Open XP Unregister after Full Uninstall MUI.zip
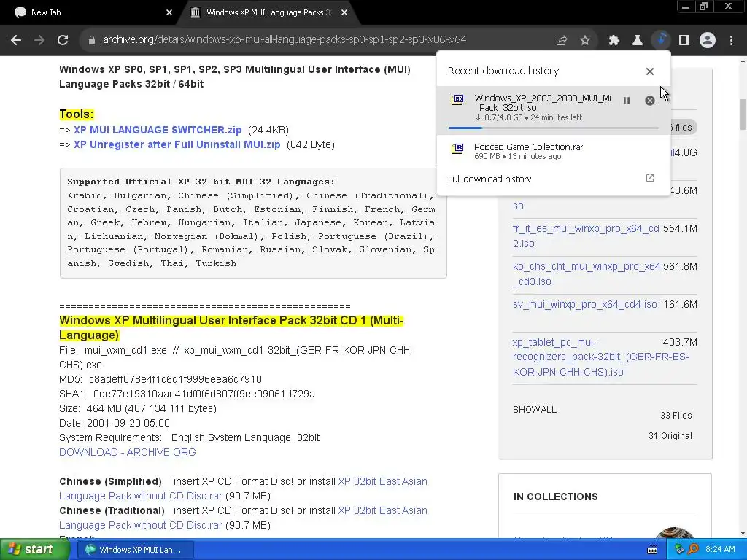This screenshot has height=560, width=747. coord(177,145)
